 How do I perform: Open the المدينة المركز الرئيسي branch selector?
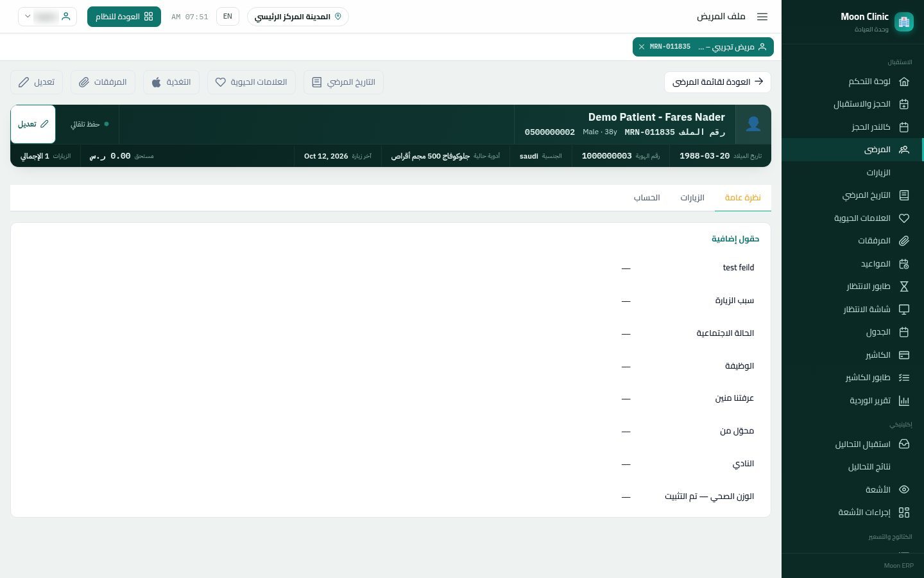pyautogui.click(x=298, y=17)
